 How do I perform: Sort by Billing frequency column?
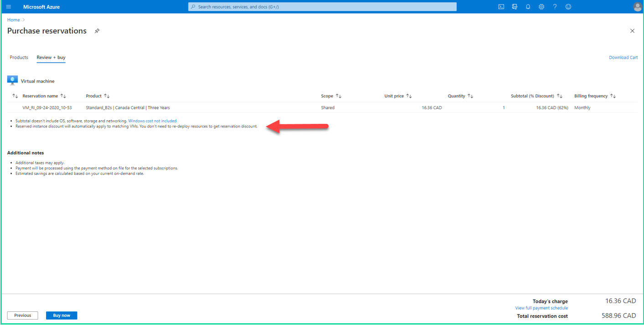(595, 96)
